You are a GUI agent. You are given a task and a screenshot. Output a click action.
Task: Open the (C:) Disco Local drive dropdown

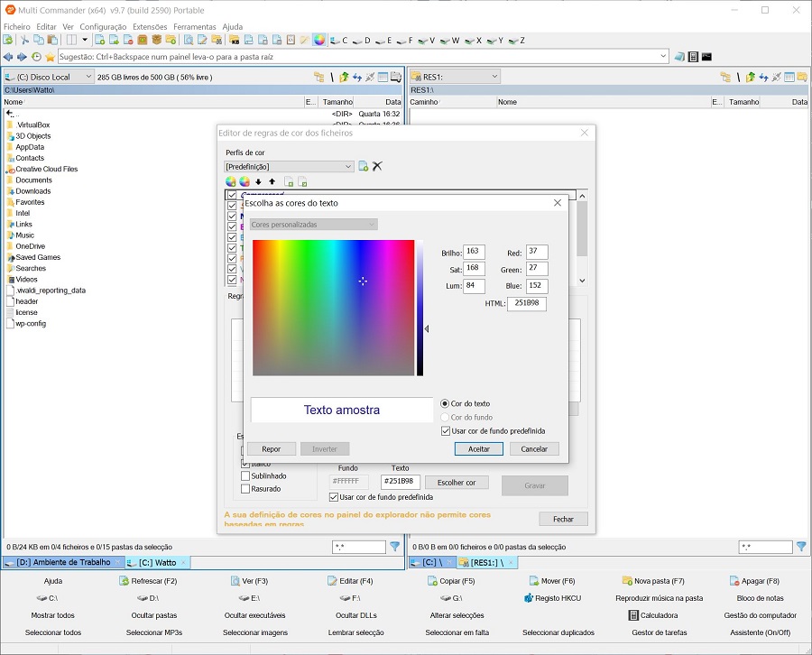pyautogui.click(x=49, y=78)
